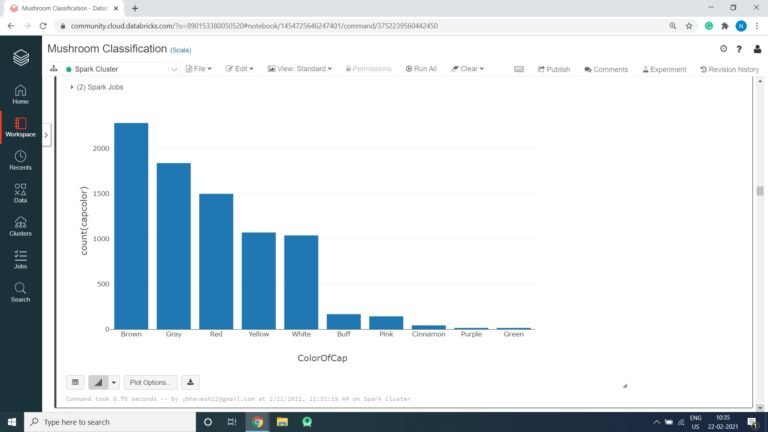768x432 pixels.
Task: Click the bookmark star icon
Action: pos(689,26)
